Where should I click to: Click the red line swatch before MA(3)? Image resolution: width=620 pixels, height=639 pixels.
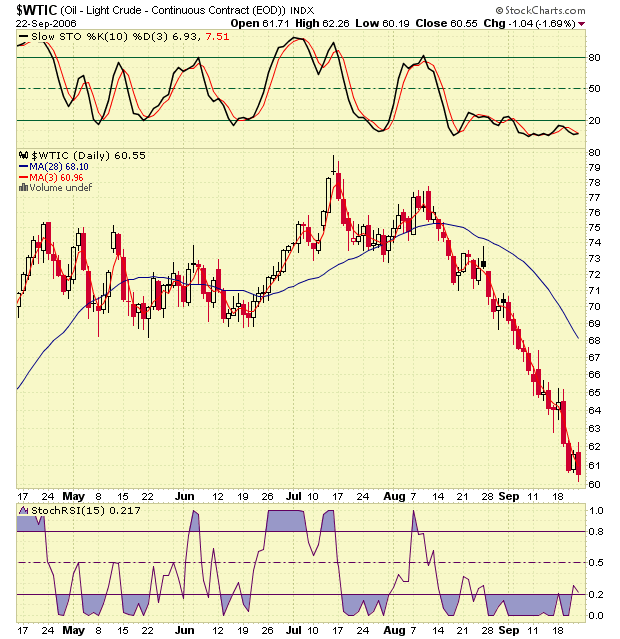[24, 177]
